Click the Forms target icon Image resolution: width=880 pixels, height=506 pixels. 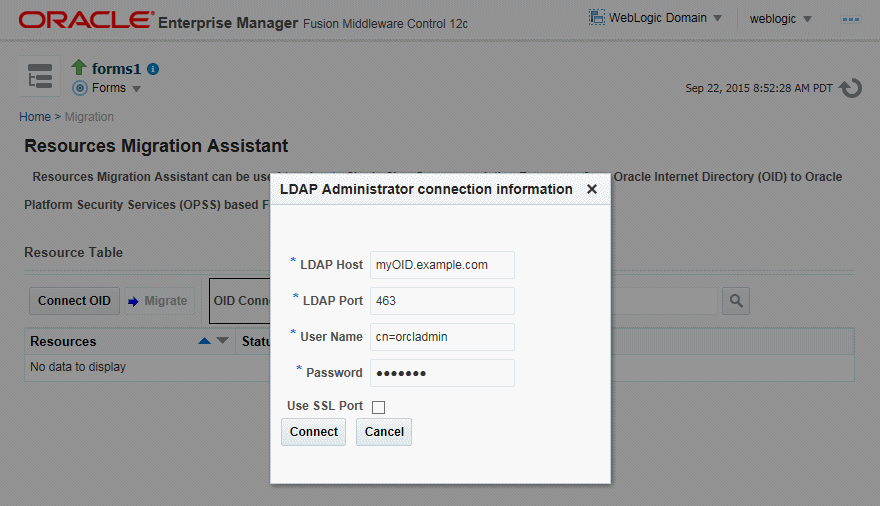point(80,88)
